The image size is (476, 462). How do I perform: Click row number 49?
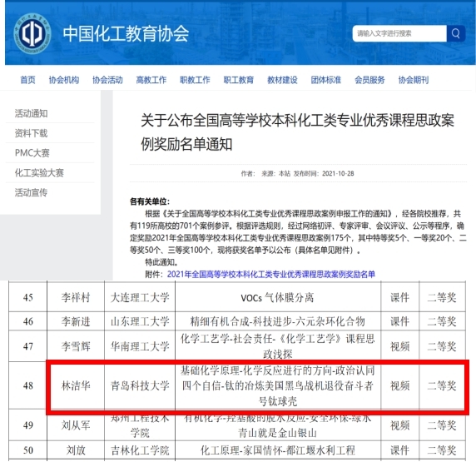[28, 425]
